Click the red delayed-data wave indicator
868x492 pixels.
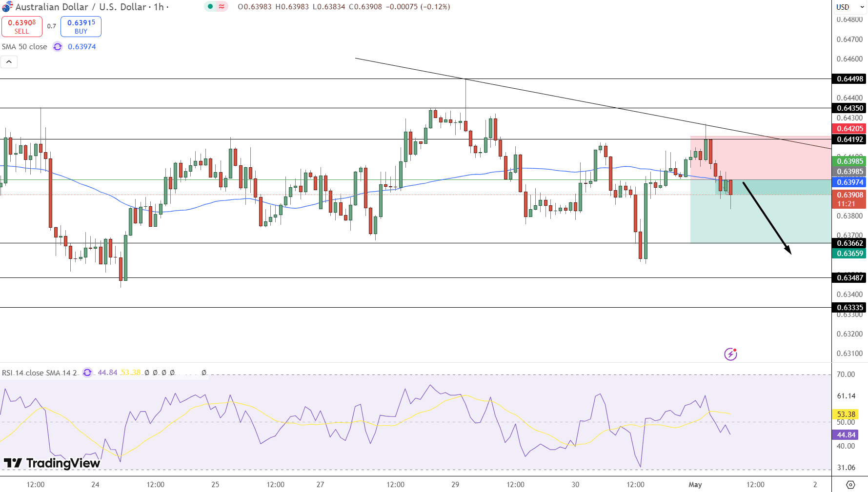coord(222,7)
